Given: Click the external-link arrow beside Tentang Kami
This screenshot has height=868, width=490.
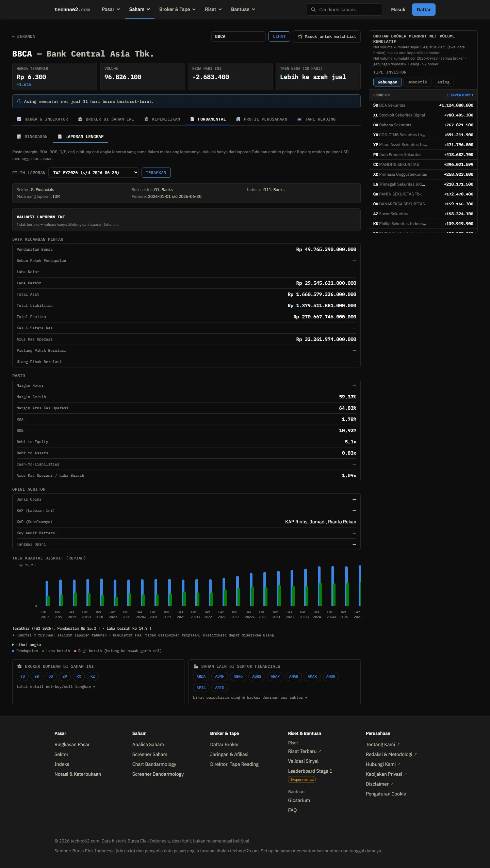Looking at the screenshot, I should point(398,744).
